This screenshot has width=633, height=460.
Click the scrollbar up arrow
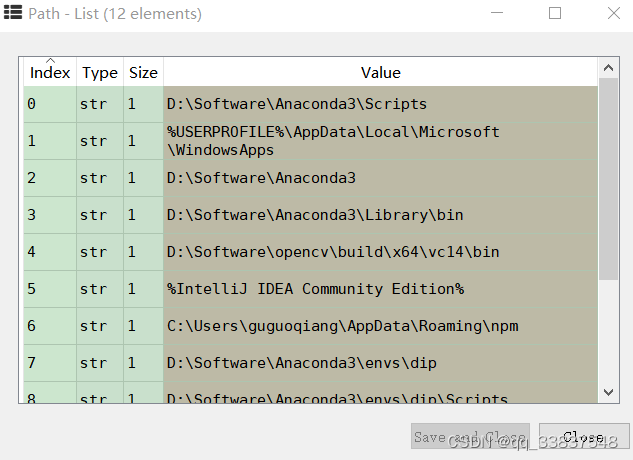pyautogui.click(x=608, y=68)
